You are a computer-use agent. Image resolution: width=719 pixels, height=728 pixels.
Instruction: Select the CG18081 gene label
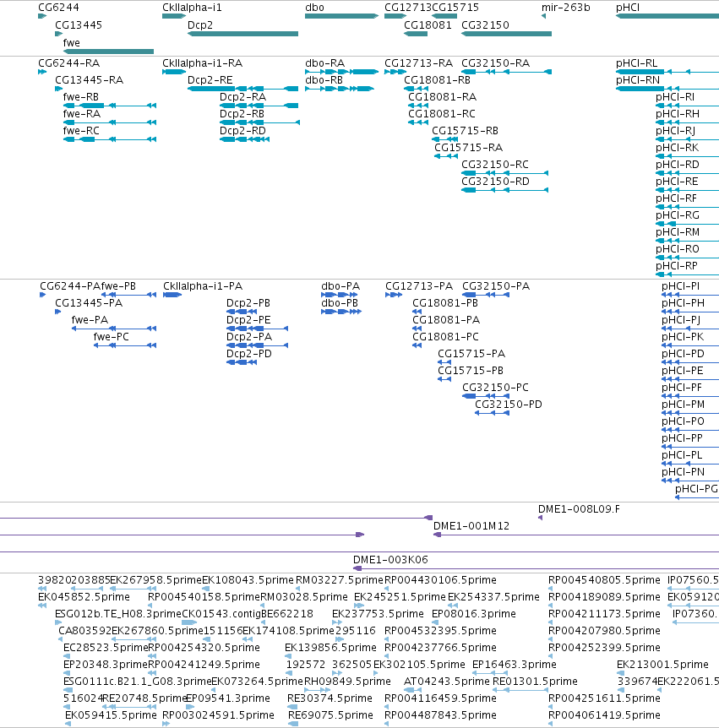(x=428, y=25)
